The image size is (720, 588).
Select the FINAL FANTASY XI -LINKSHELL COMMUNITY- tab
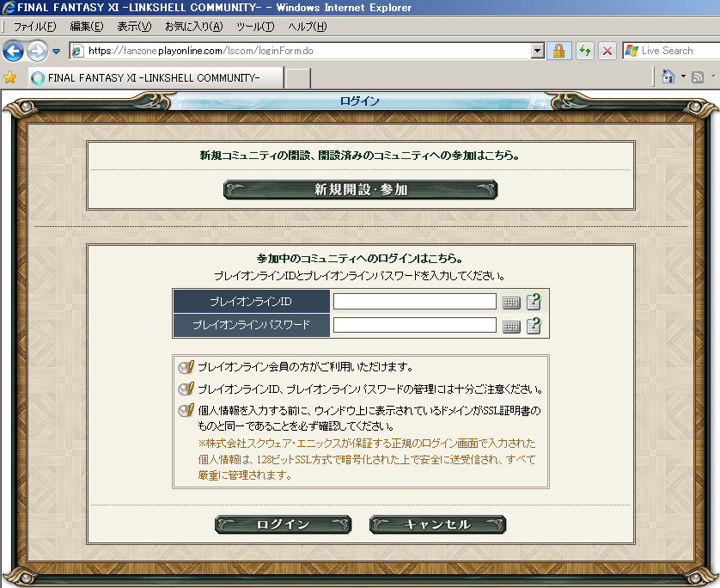[156, 77]
